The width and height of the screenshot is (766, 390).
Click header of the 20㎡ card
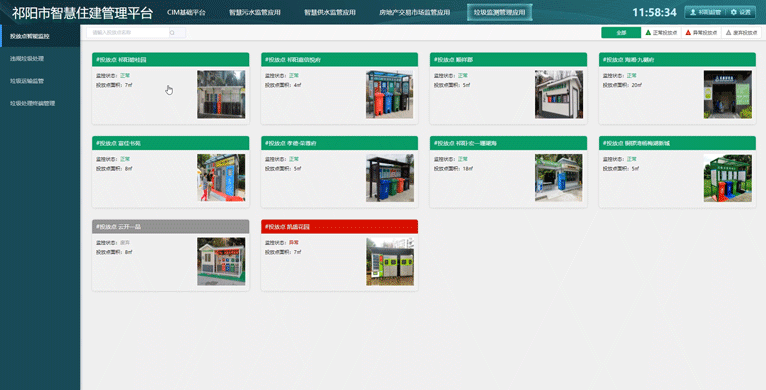[677, 60]
